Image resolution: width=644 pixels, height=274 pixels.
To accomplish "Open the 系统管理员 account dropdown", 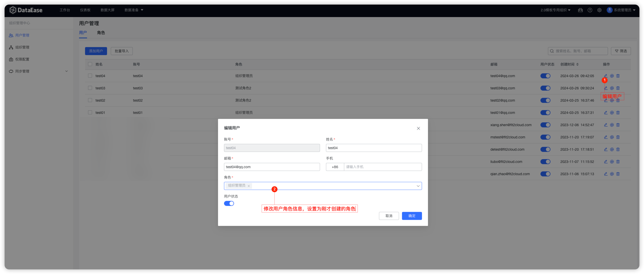I will click(x=621, y=10).
